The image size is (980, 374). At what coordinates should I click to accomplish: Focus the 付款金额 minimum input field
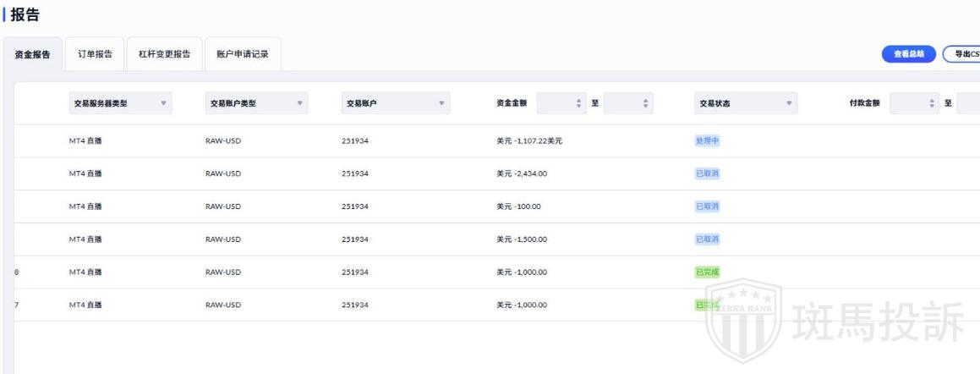click(914, 103)
